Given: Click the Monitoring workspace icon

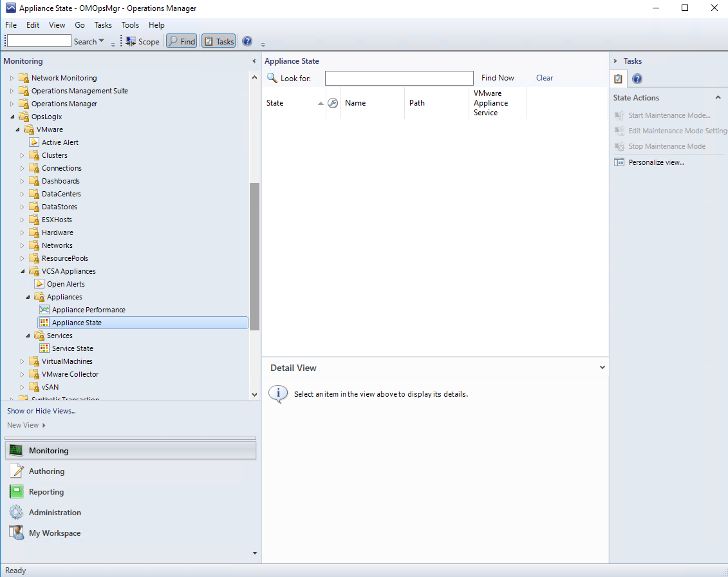Looking at the screenshot, I should 16,450.
